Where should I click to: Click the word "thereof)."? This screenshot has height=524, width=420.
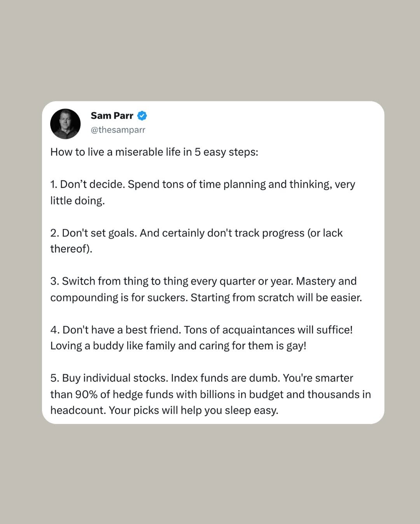click(71, 249)
